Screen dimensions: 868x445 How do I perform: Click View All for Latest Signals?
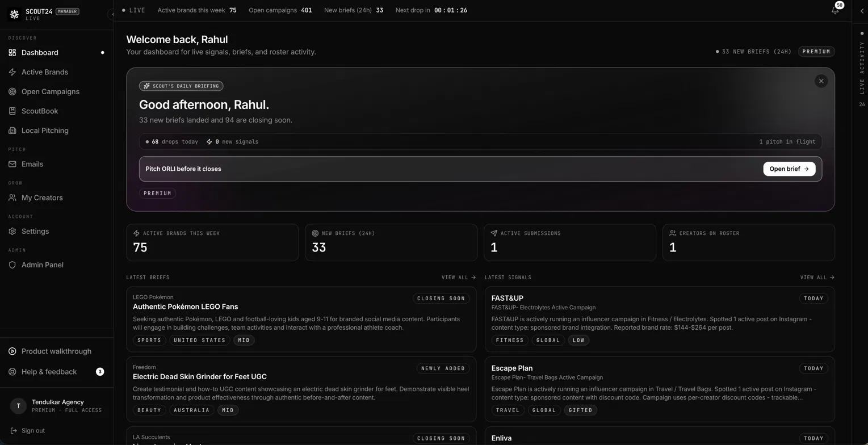click(x=817, y=278)
